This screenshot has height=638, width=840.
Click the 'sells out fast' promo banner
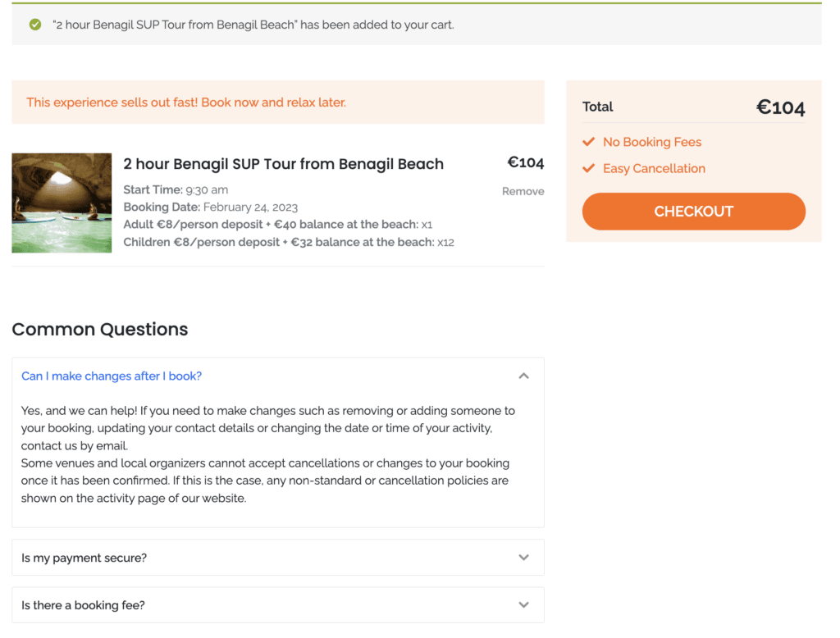(278, 103)
